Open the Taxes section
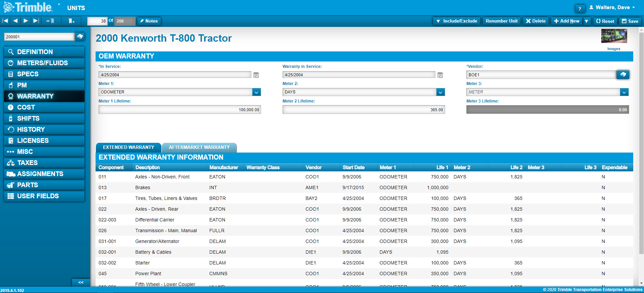644x293 pixels. click(x=44, y=163)
